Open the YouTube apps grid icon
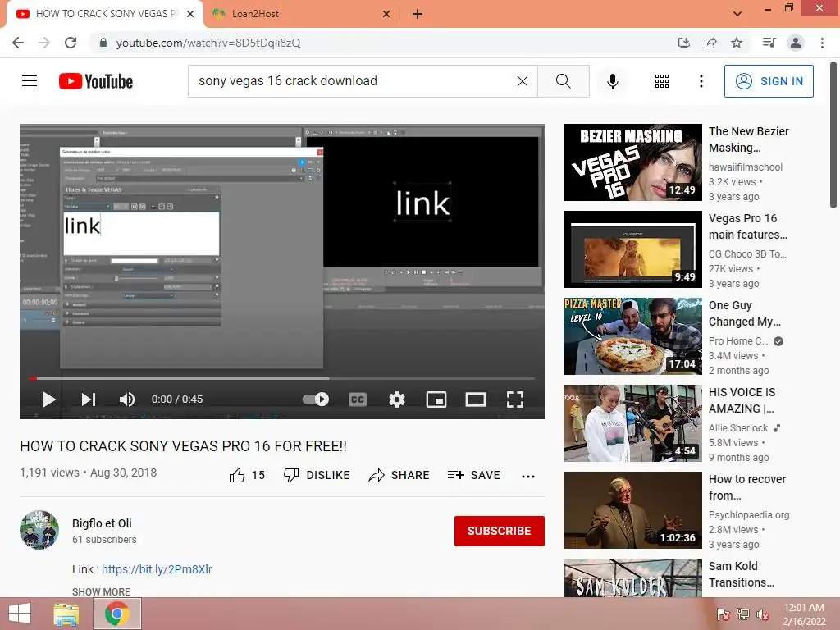The height and width of the screenshot is (630, 840). [x=662, y=81]
